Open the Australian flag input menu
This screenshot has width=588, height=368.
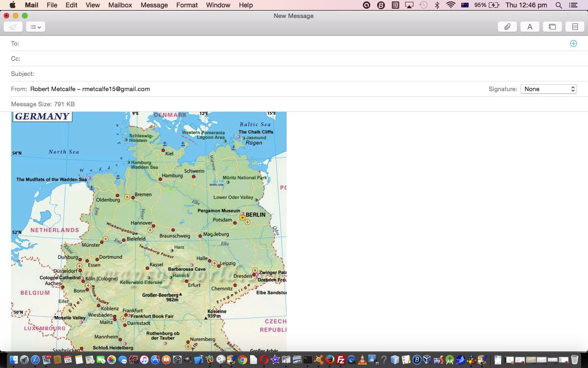[465, 5]
